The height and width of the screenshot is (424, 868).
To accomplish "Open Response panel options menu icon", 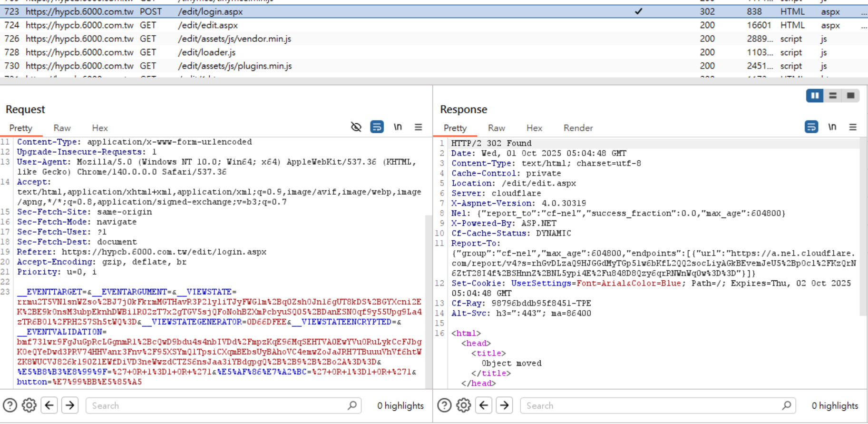I will coord(853,127).
